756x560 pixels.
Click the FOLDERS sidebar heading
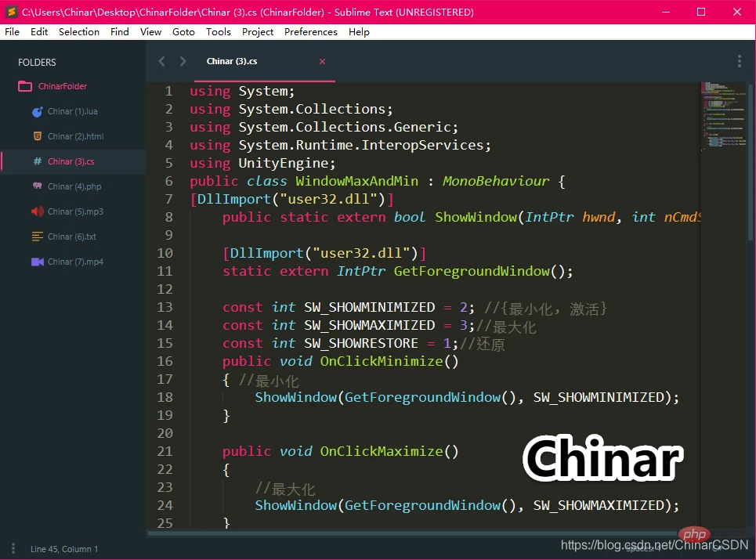37,62
